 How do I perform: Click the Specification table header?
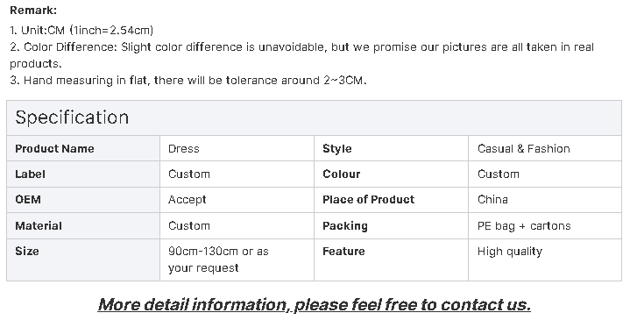(x=314, y=117)
